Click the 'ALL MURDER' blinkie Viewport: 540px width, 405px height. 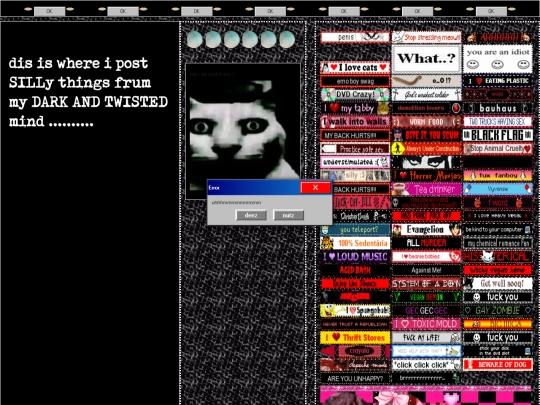426,243
